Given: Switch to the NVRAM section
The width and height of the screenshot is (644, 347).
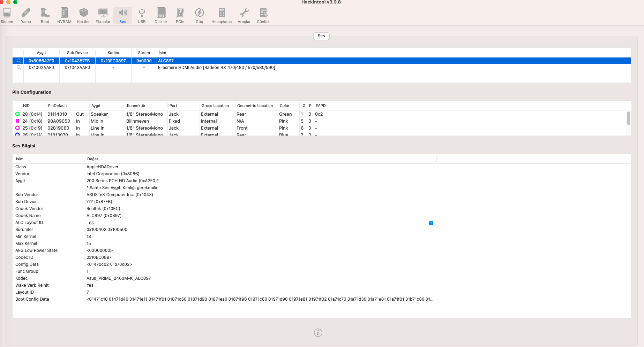Looking at the screenshot, I should pos(64,16).
